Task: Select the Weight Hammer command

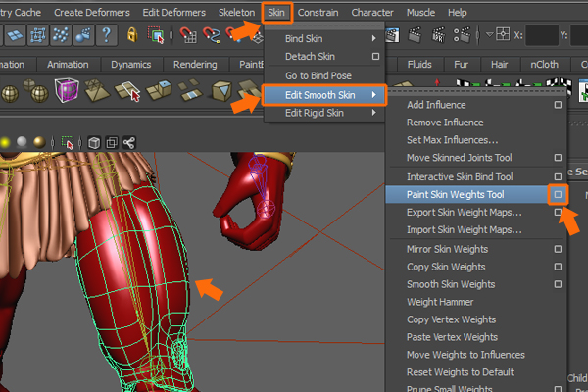Action: pos(440,302)
